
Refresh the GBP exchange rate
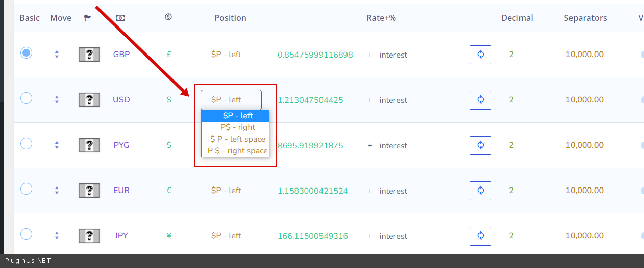(x=480, y=55)
